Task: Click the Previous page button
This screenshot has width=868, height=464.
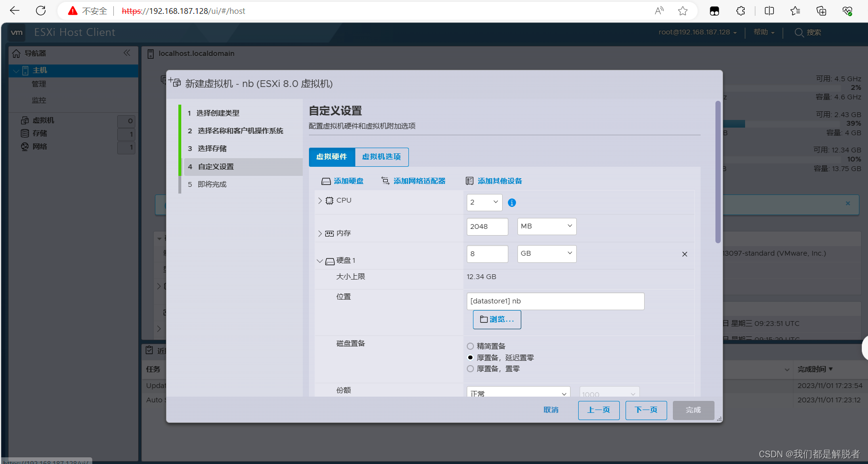Action: (x=599, y=410)
